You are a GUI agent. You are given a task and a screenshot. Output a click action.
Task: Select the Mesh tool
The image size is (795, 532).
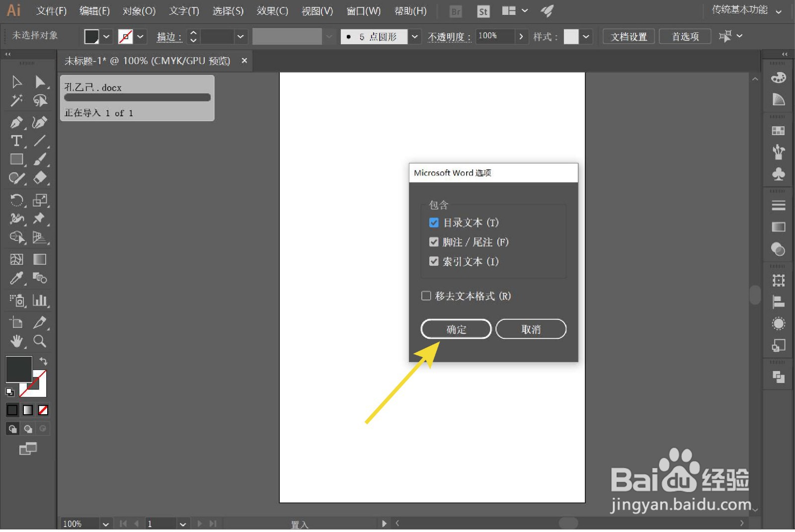(x=16, y=259)
